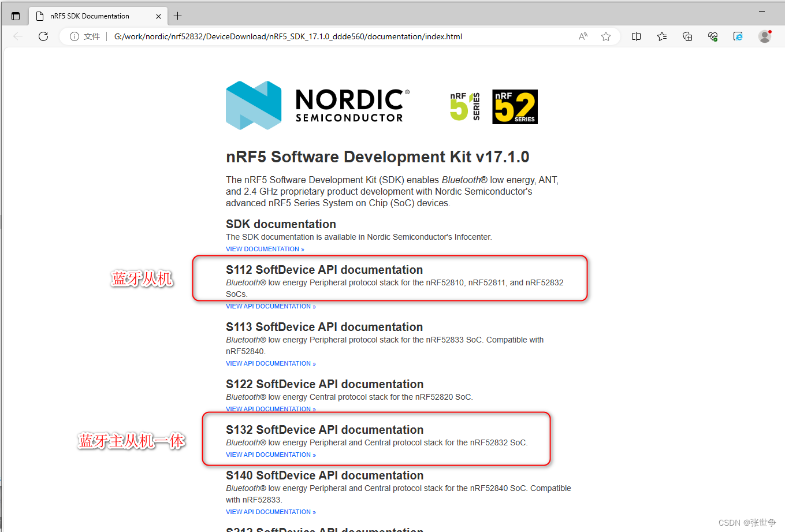The image size is (785, 532).
Task: Open S122 VIEW API DOCUMENTATION link
Action: [271, 409]
